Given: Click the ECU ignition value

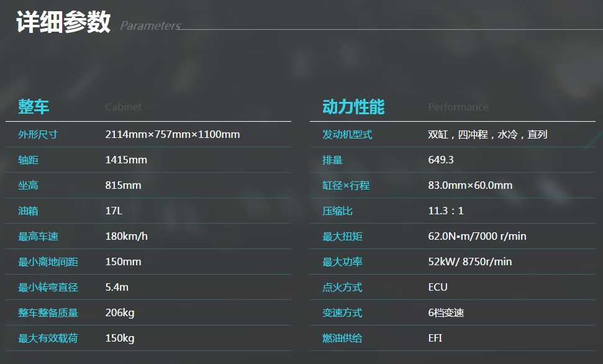Looking at the screenshot, I should coord(437,287).
